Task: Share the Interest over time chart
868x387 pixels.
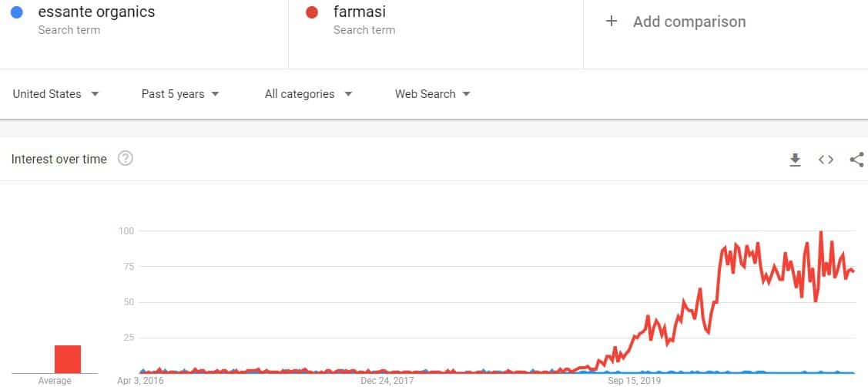Action: pos(856,160)
